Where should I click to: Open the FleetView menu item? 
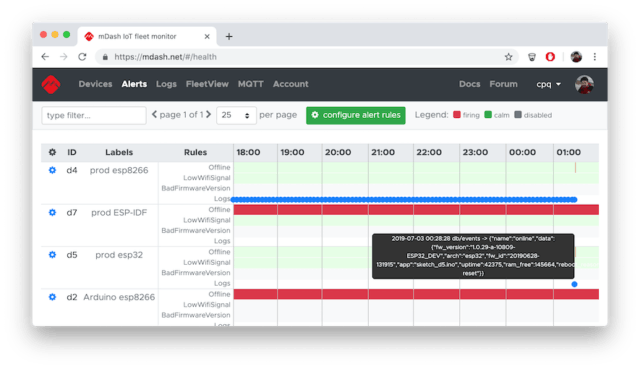point(207,84)
